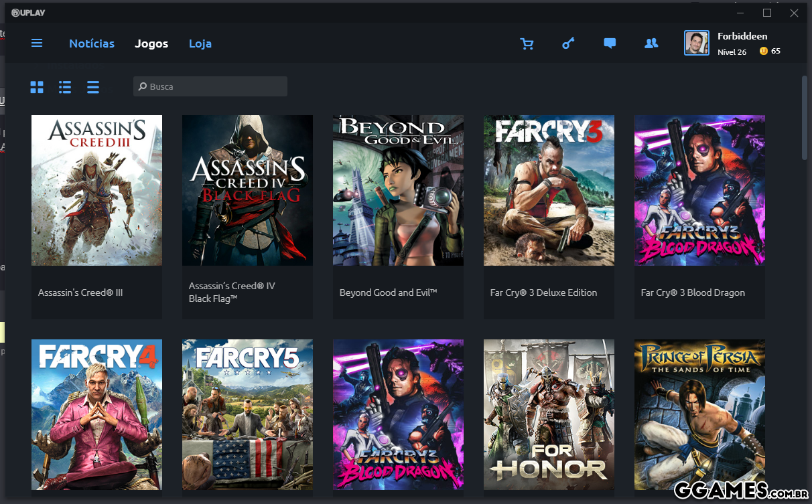
Task: Click the Forbiddeen profile avatar
Action: coord(697,44)
